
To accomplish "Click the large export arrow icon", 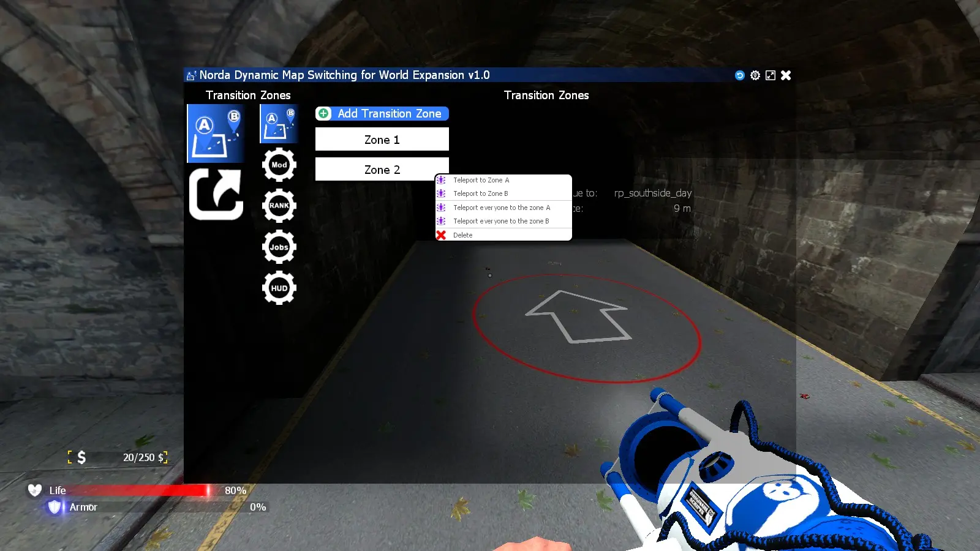I will (216, 195).
